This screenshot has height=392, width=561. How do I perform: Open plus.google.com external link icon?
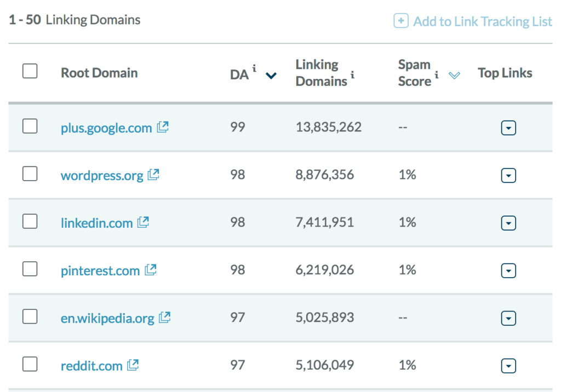163,128
